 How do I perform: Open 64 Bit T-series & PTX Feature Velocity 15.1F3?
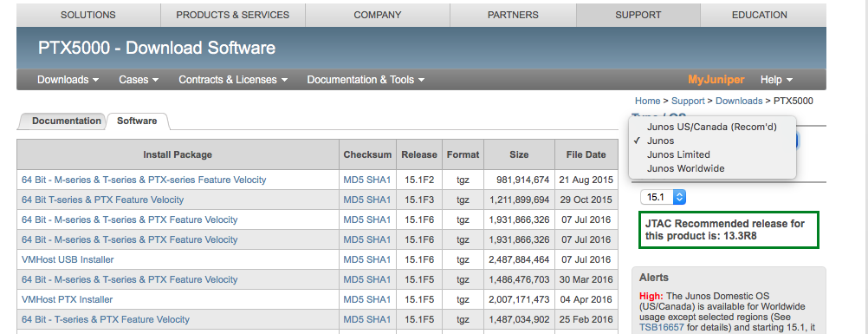pyautogui.click(x=102, y=200)
